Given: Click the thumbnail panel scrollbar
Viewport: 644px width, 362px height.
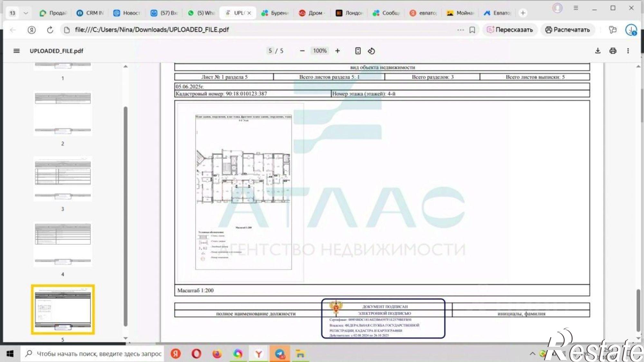Looking at the screenshot, I should click(126, 216).
